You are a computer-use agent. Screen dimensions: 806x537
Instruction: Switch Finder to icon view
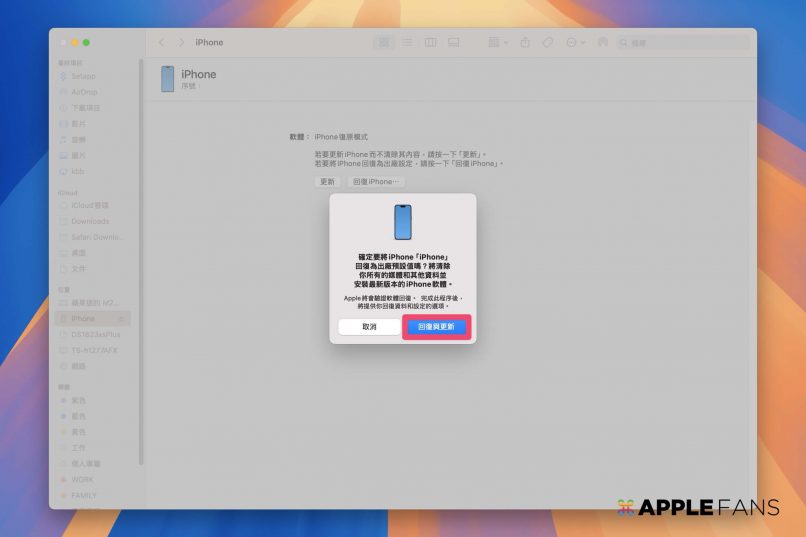point(384,43)
